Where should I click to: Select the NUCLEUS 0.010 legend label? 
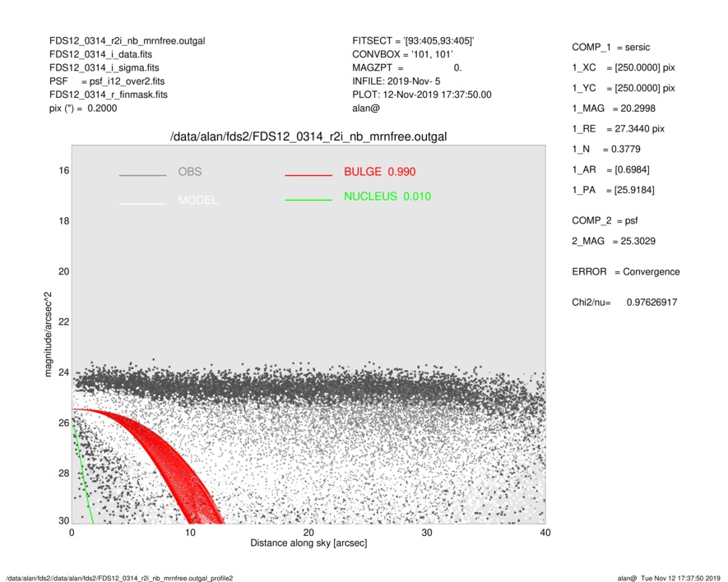tap(387, 196)
